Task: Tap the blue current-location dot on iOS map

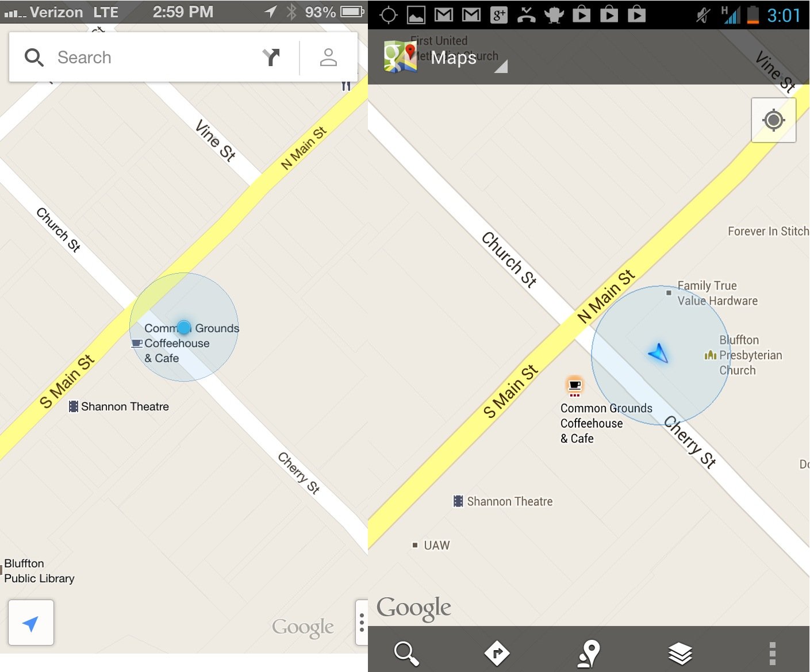Action: (184, 328)
